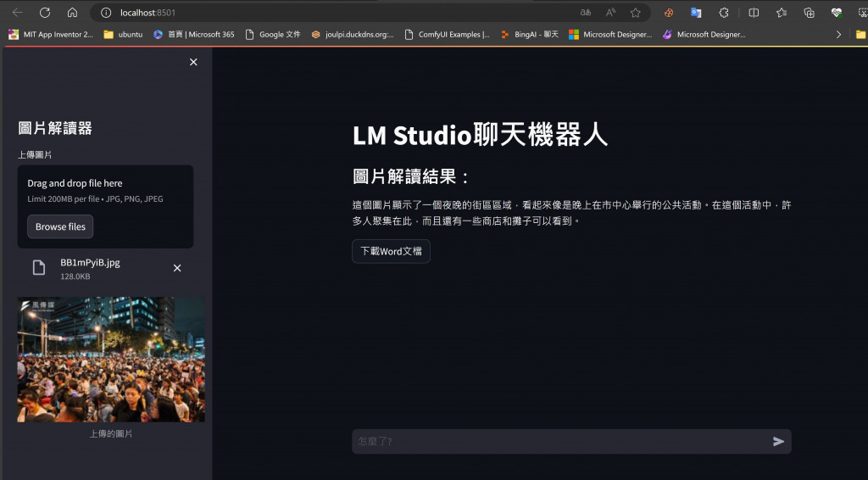Open browser essentials heart icon
This screenshot has height=480, width=868.
[837, 13]
